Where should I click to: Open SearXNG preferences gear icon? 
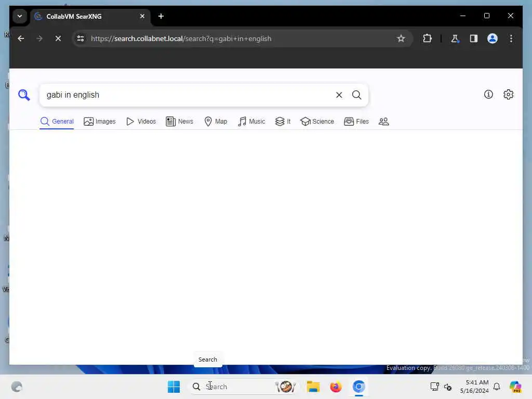(x=508, y=95)
